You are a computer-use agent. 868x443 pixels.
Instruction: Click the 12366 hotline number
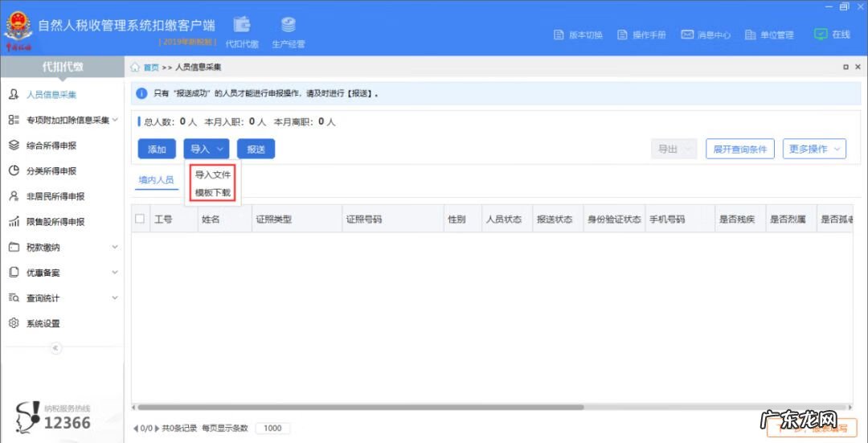coord(67,423)
